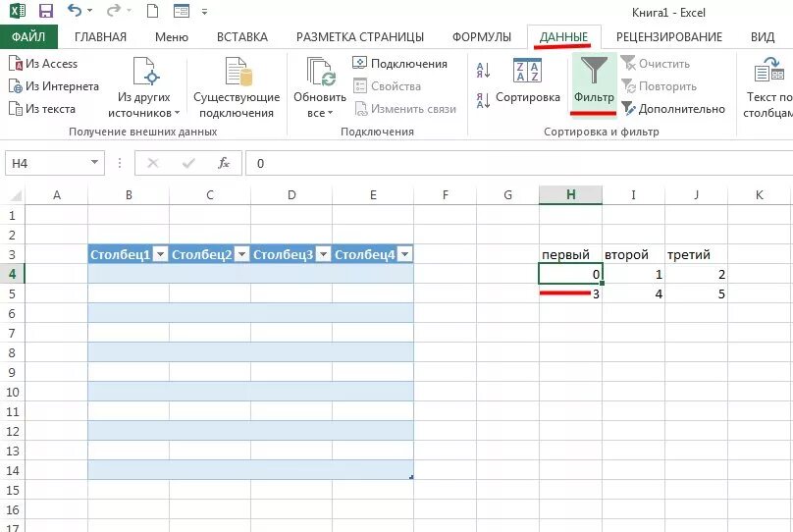The height and width of the screenshot is (532, 793).
Task: Switch to the ВСТАВКА tab
Action: (x=241, y=37)
